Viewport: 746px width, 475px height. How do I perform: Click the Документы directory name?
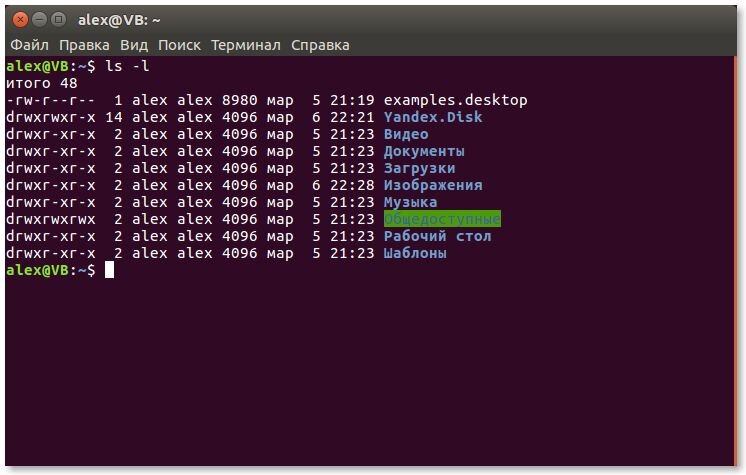click(424, 151)
